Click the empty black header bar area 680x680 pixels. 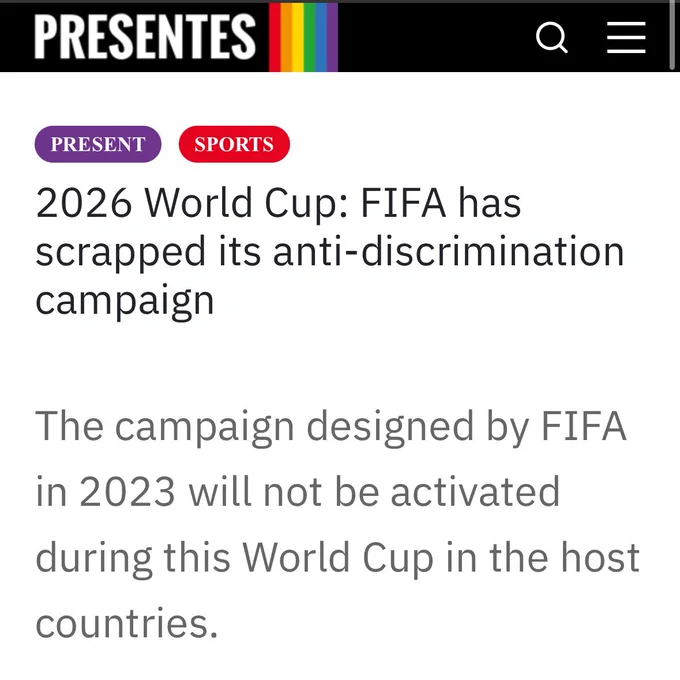tap(434, 37)
